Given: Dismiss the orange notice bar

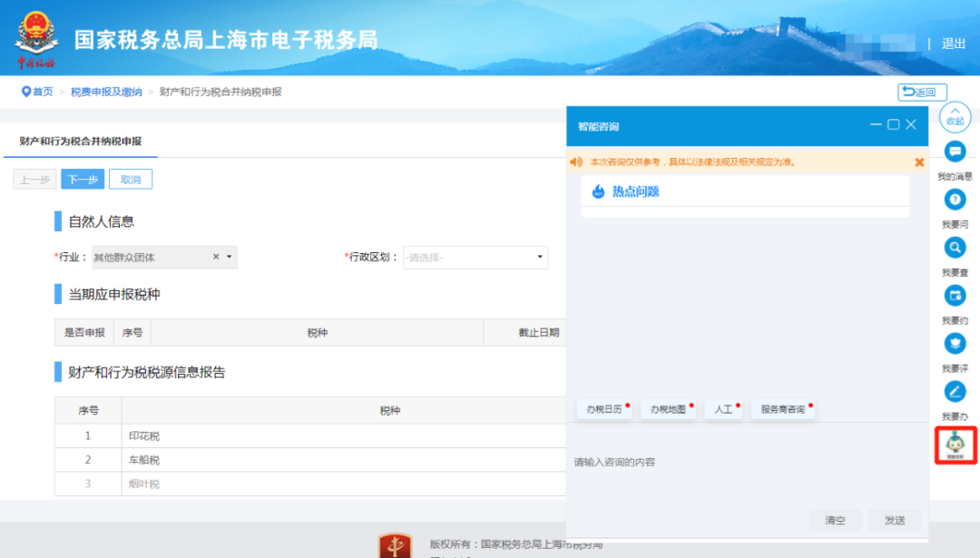Looking at the screenshot, I should (x=918, y=162).
